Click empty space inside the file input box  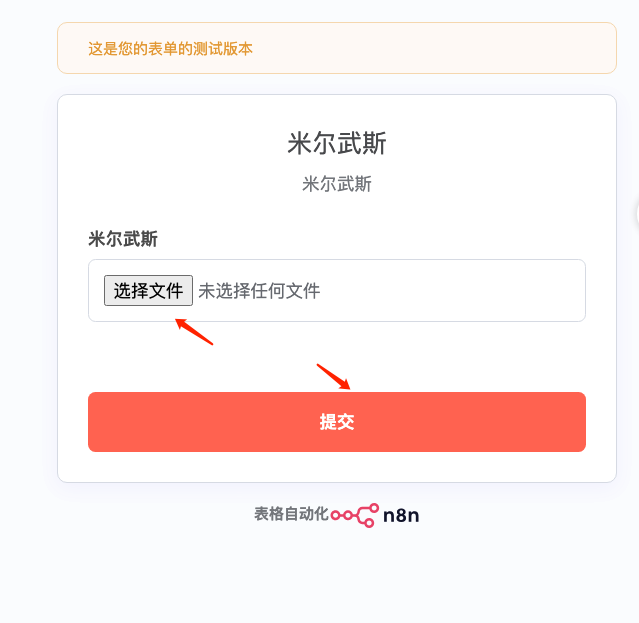tap(450, 291)
